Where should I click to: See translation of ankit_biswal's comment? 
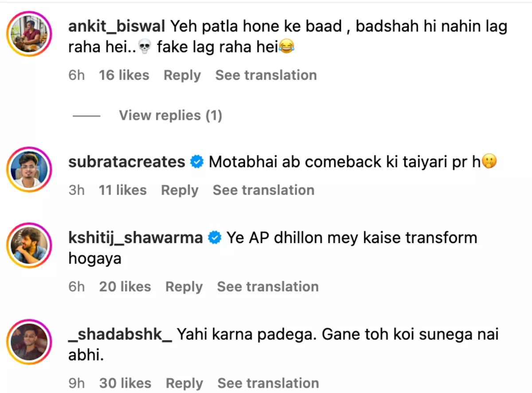[x=266, y=75]
